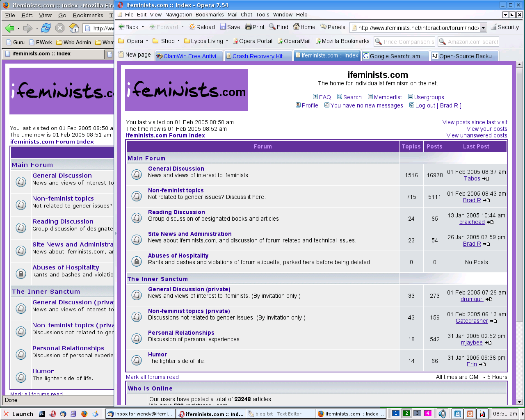Open Panels in Opera toolbar
This screenshot has width=525, height=420.
[333, 27]
